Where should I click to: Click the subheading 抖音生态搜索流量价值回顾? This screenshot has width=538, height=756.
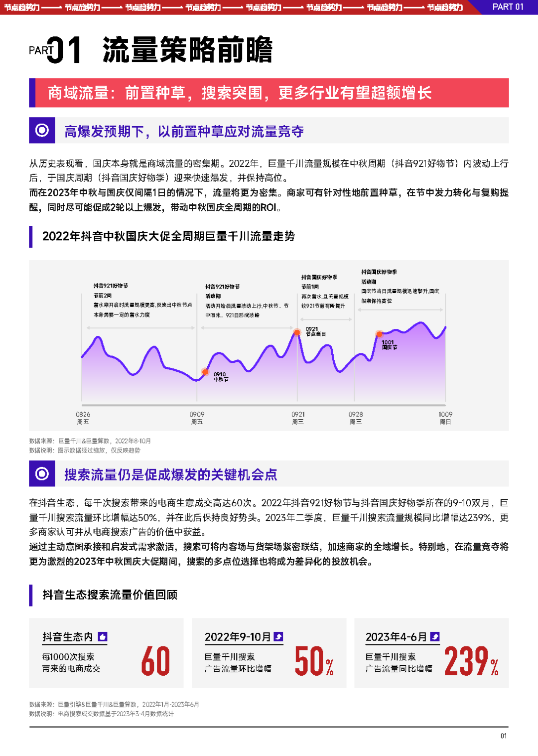point(110,595)
